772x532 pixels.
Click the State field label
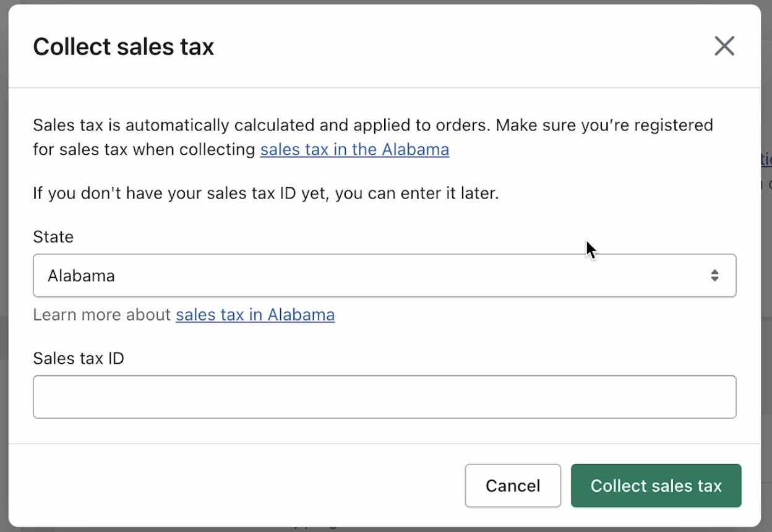click(53, 236)
